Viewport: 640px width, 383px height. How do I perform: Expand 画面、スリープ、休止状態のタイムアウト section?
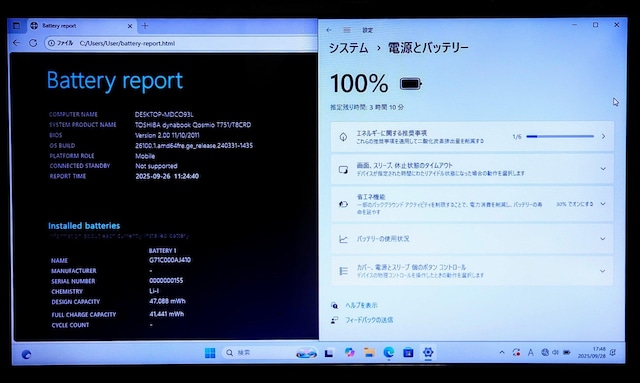click(472, 169)
